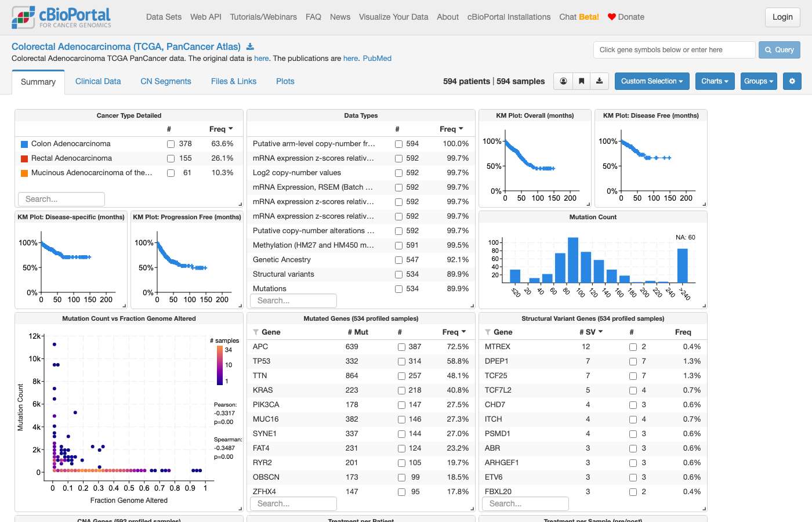Sort Cancer Type Detailed by Freq
Image resolution: width=812 pixels, height=522 pixels.
[x=221, y=129]
